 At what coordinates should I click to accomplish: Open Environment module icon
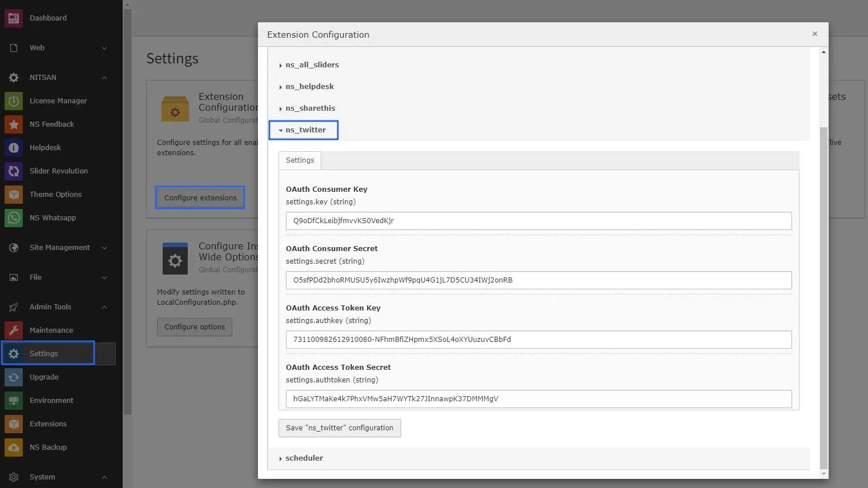tap(14, 400)
